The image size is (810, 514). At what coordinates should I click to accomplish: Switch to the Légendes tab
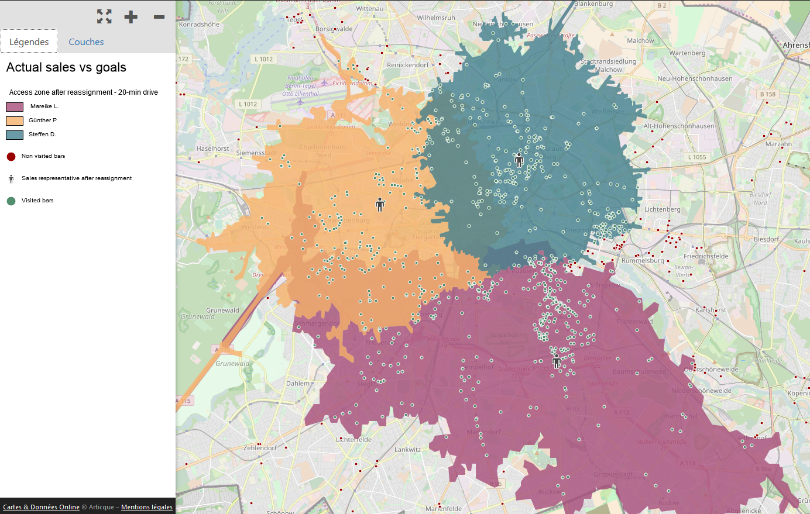click(x=29, y=42)
